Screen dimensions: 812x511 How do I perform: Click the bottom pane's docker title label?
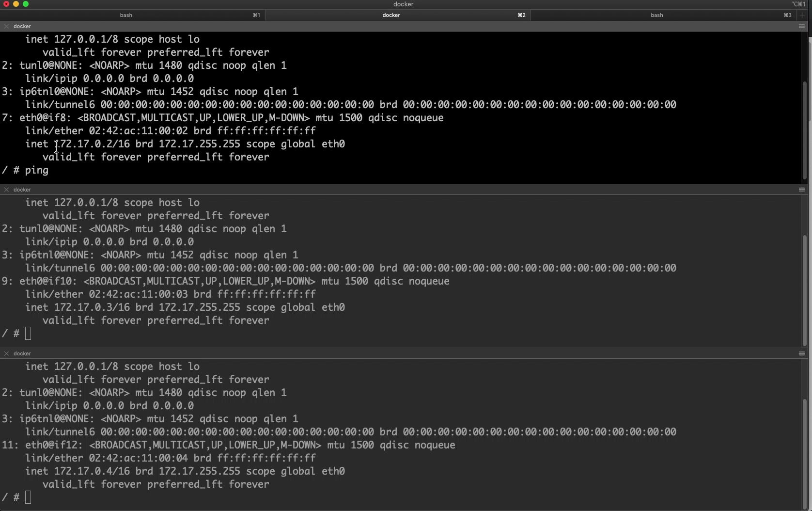click(x=22, y=353)
